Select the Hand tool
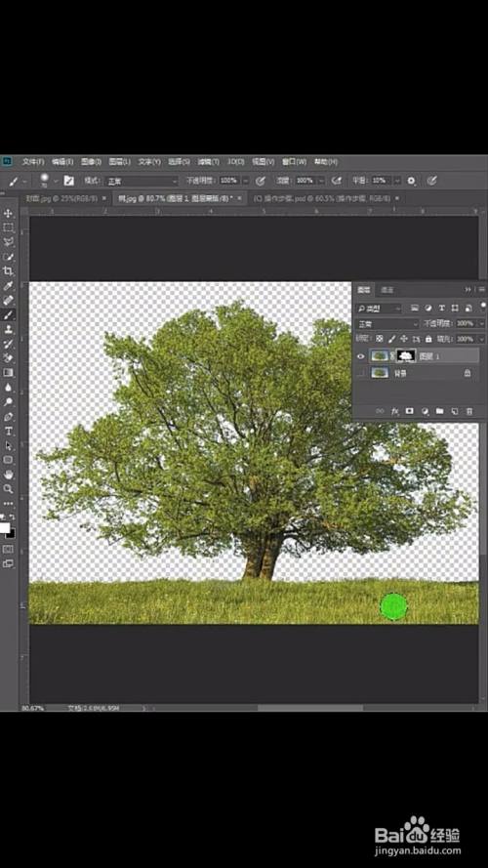488x868 pixels. coord(9,475)
